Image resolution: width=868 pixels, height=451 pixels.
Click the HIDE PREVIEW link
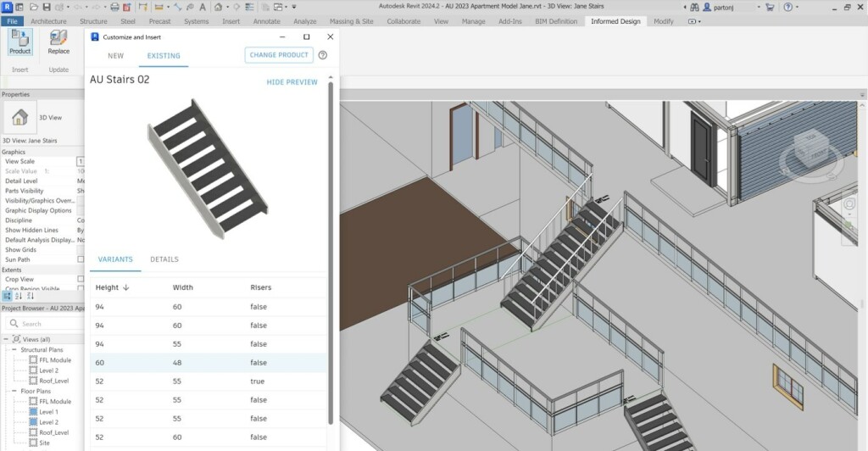tap(292, 82)
